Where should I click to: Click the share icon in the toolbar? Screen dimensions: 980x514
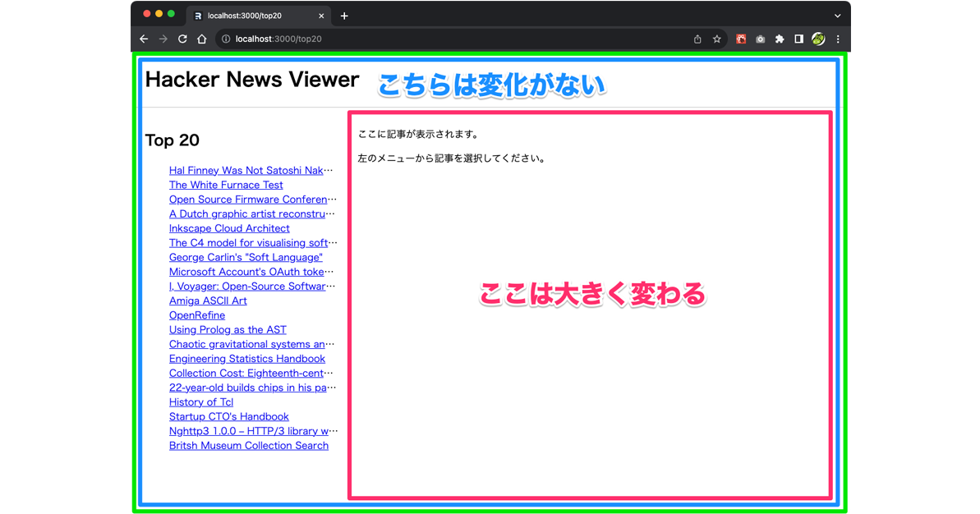coord(697,38)
